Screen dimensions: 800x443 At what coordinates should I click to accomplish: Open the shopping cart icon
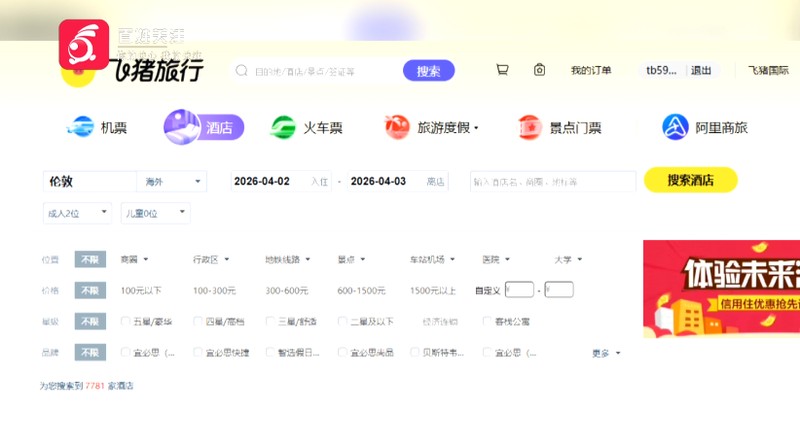502,69
